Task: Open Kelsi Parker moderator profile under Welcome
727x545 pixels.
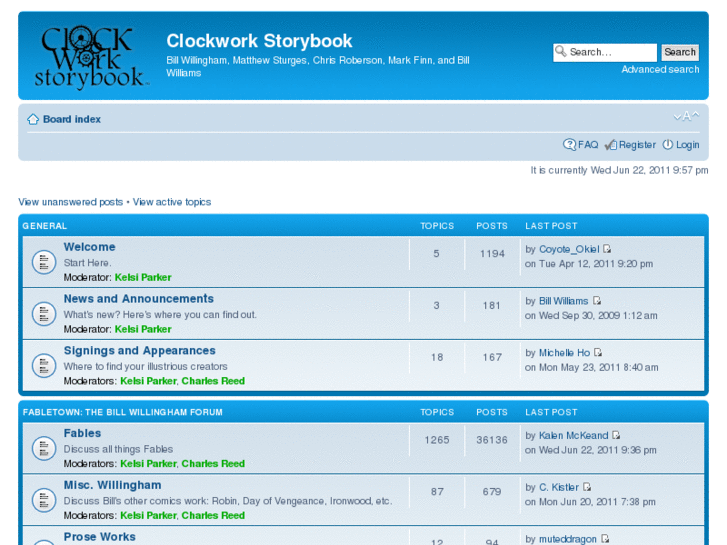Action: tap(143, 277)
